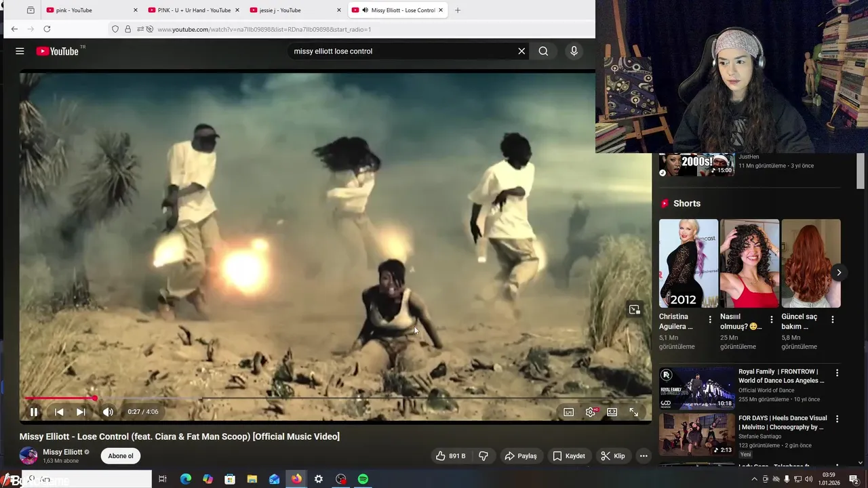Open the 2000s! JustHen video thumbnail

[697, 165]
